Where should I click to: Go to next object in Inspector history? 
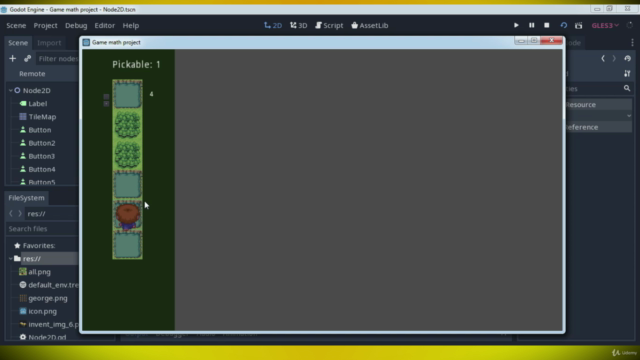pyautogui.click(x=614, y=58)
